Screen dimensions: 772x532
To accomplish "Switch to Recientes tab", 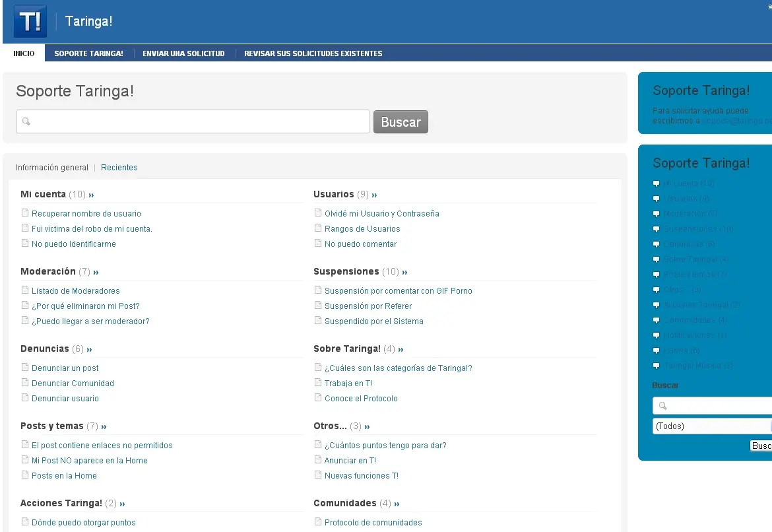I will tap(119, 168).
